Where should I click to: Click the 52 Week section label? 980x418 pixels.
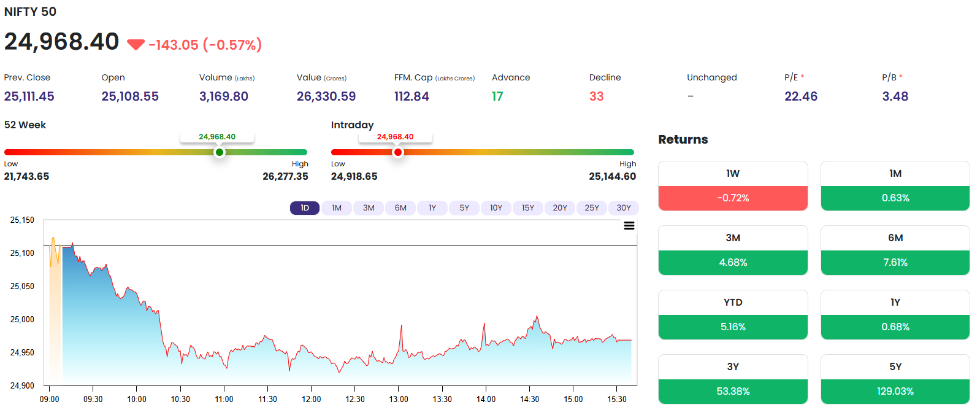(25, 125)
